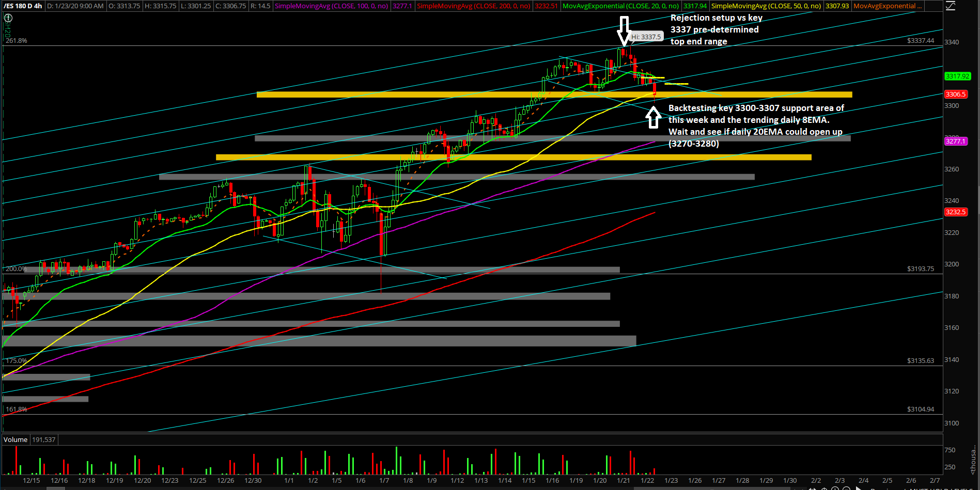980x490 pixels.
Task: Click the <thousa... volume axis unit label
Action: click(973, 459)
